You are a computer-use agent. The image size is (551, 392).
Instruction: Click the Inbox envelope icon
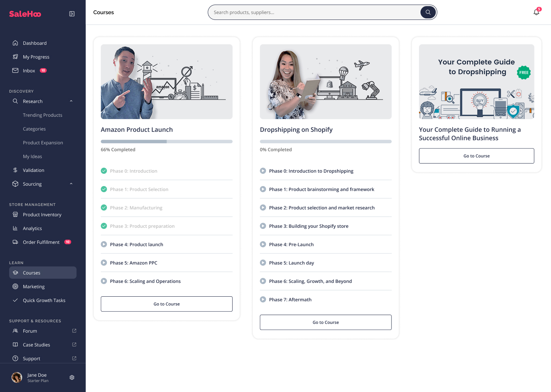point(15,70)
